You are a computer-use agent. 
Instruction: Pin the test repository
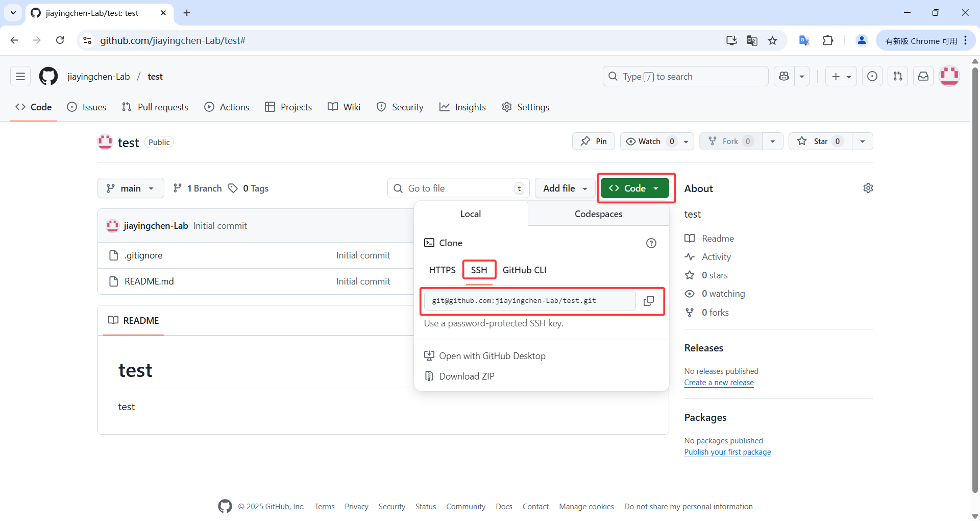[594, 141]
